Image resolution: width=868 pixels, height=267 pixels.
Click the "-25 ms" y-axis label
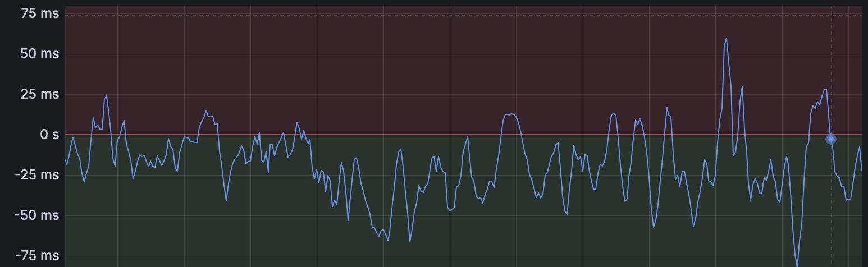(37, 175)
